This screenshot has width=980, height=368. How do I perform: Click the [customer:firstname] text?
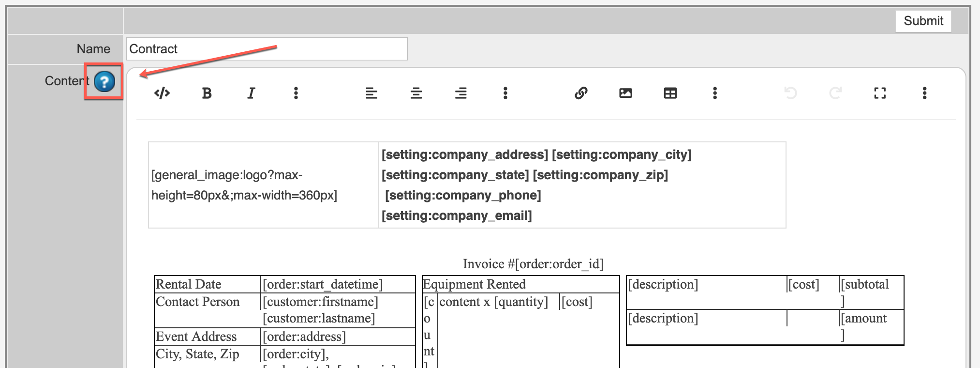(320, 302)
